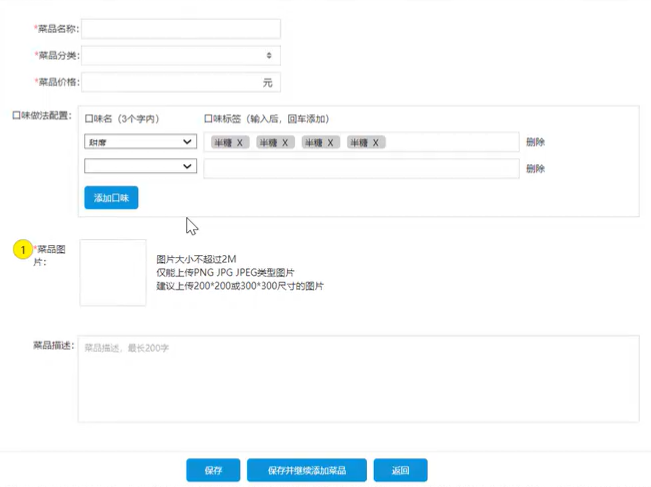This screenshot has width=651, height=487.
Task: Open the 甜度 flavor name dropdown
Action: point(140,142)
